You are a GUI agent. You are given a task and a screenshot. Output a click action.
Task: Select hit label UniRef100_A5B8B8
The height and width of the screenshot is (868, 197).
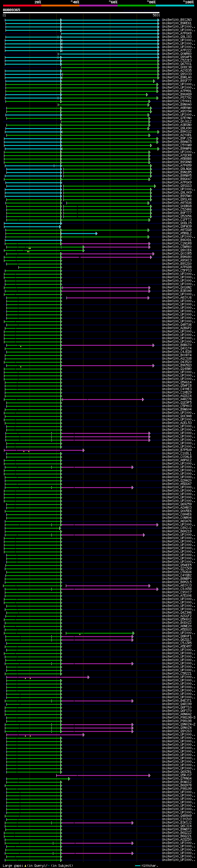tap(177, 159)
